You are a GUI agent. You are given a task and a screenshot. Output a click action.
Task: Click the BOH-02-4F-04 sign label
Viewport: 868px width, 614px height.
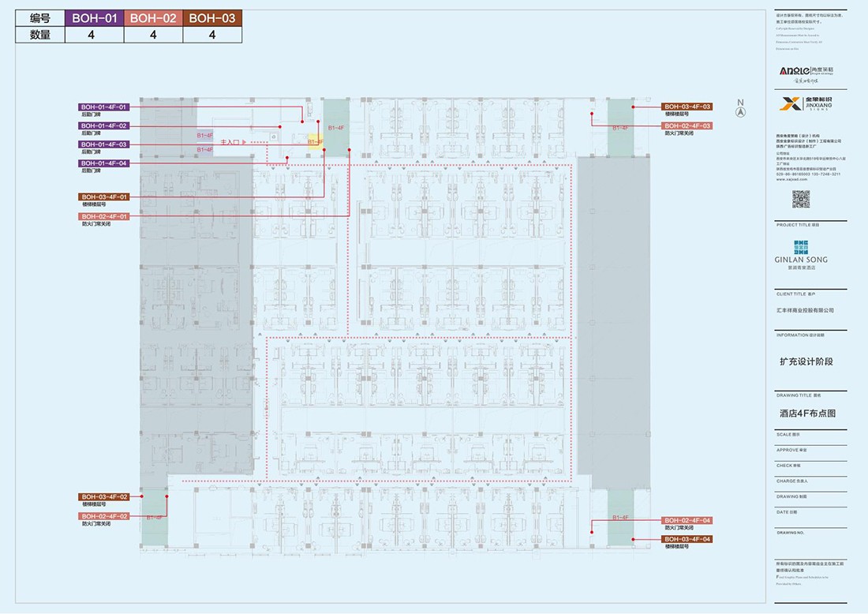tap(687, 520)
